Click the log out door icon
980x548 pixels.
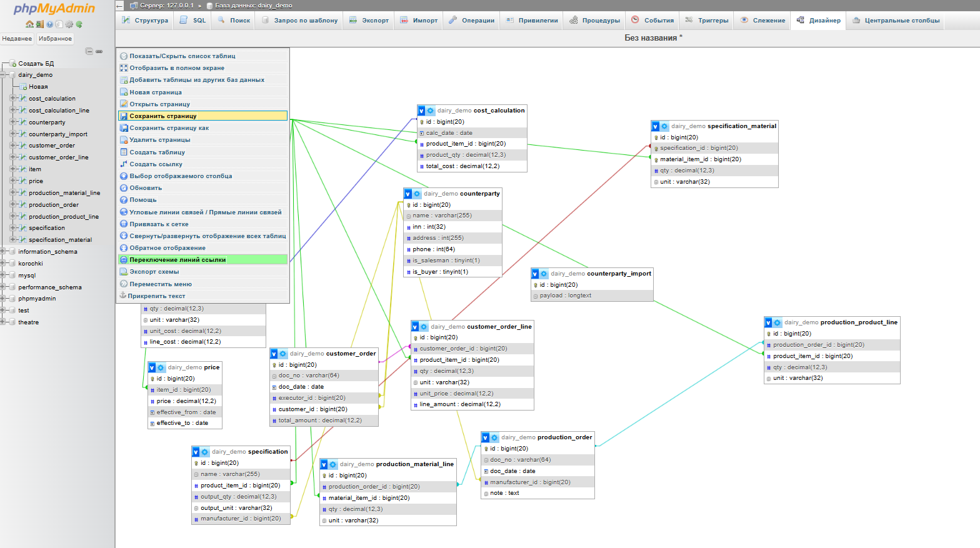(39, 24)
